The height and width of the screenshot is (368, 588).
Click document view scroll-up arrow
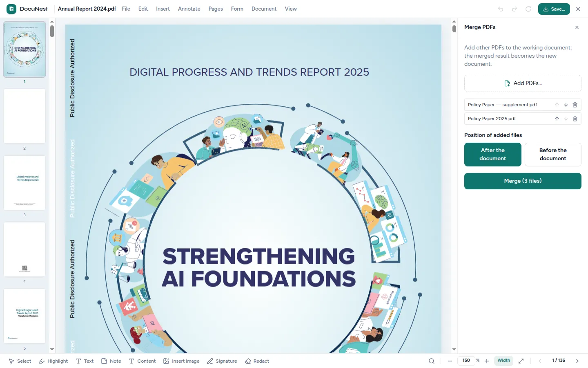pos(454,22)
